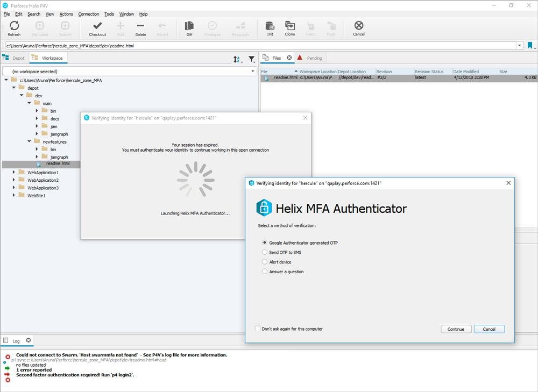Select the WebApplication3 folder
Screen dimensions: 538x392
[x=43, y=188]
